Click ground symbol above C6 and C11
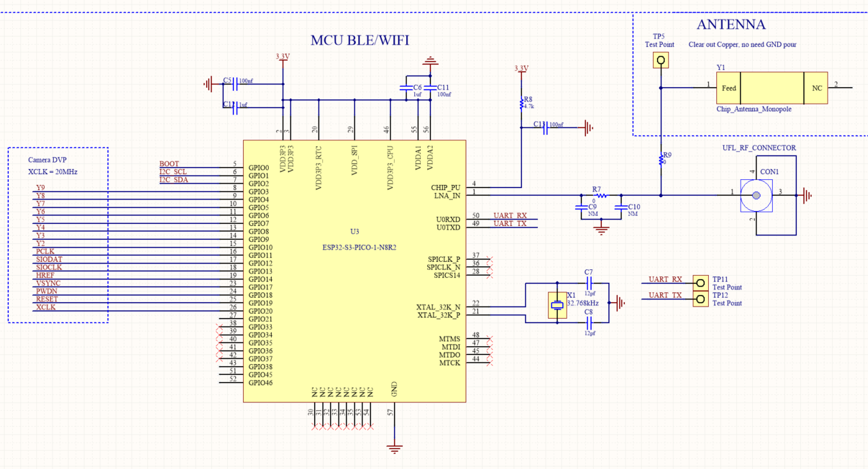 [x=430, y=62]
